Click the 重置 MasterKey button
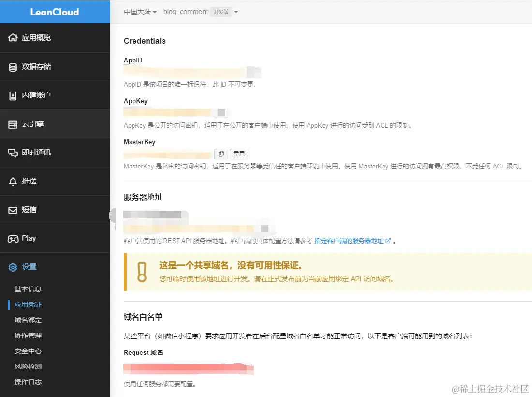This screenshot has height=397, width=532. 239,154
